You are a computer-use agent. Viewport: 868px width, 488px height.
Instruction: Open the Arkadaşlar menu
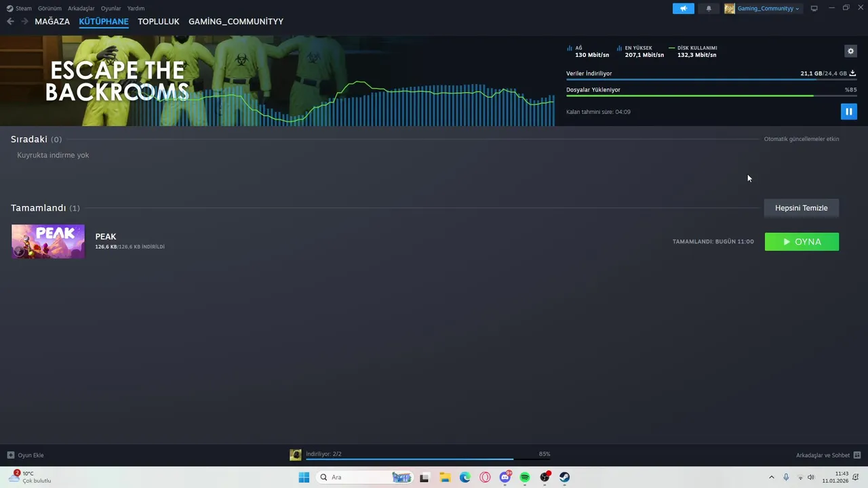point(81,8)
